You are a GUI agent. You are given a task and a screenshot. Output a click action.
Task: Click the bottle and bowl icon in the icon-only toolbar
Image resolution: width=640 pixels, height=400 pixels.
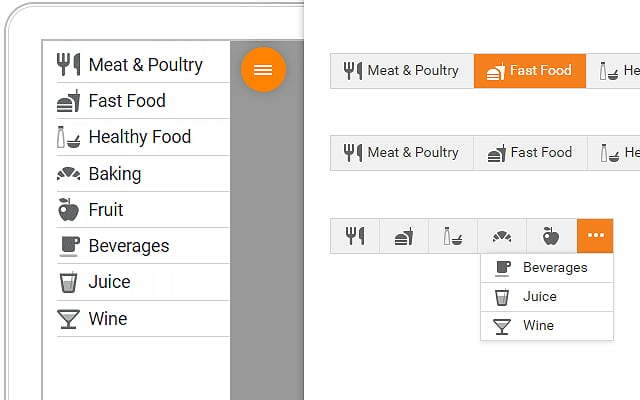click(453, 236)
